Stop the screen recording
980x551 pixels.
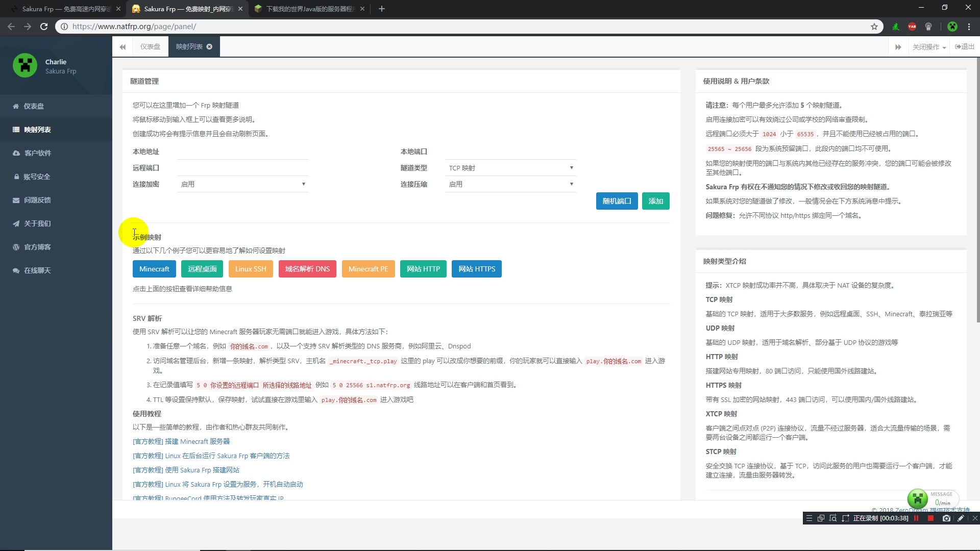click(931, 518)
